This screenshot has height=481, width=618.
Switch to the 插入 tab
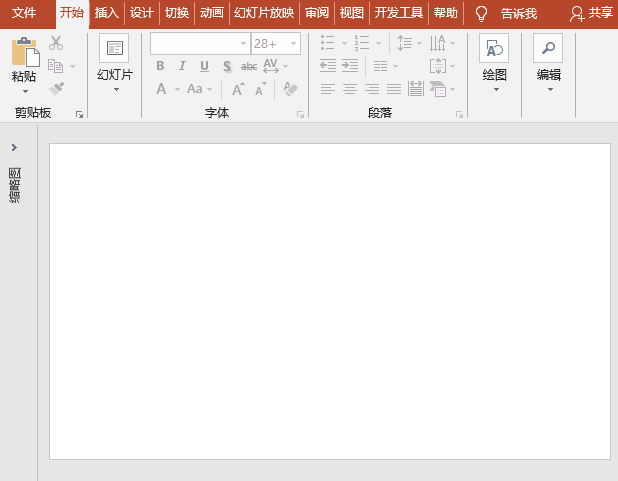(106, 13)
